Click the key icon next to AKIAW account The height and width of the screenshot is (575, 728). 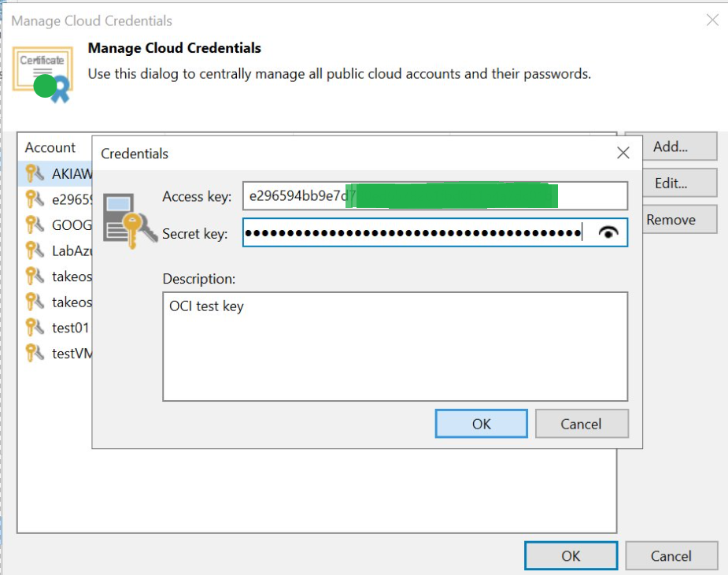click(35, 173)
